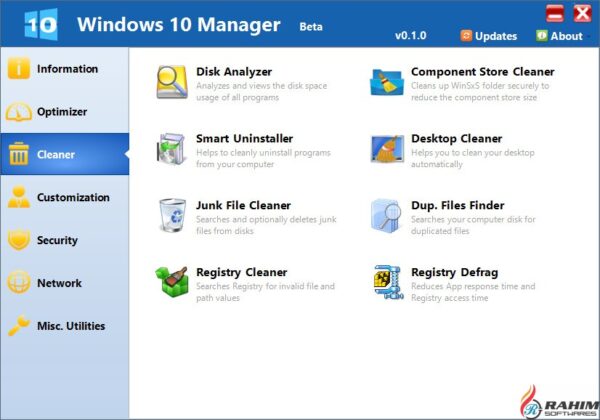Viewport: 600px width, 420px height.
Task: Click 'Searches and optionally deletes junk' description
Action: pyautogui.click(x=266, y=220)
